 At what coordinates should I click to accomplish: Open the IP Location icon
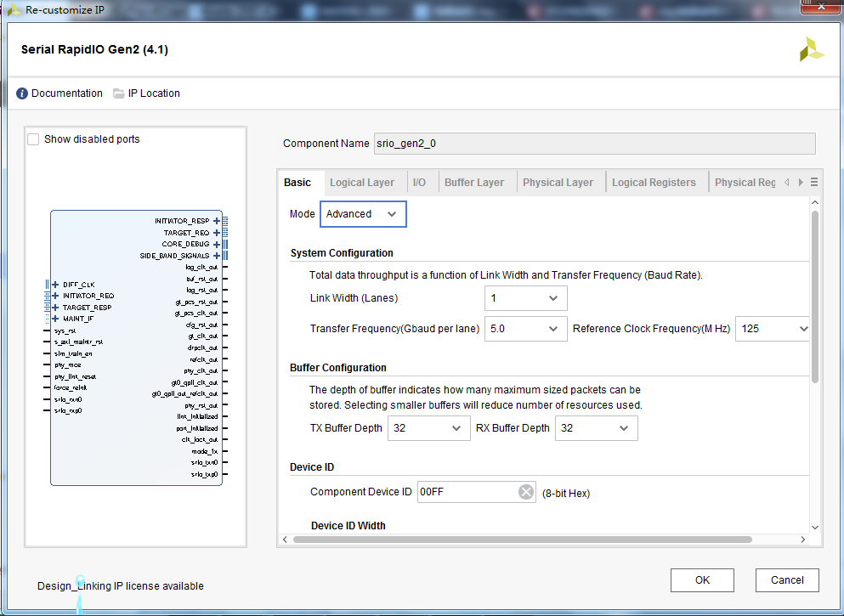tap(119, 93)
